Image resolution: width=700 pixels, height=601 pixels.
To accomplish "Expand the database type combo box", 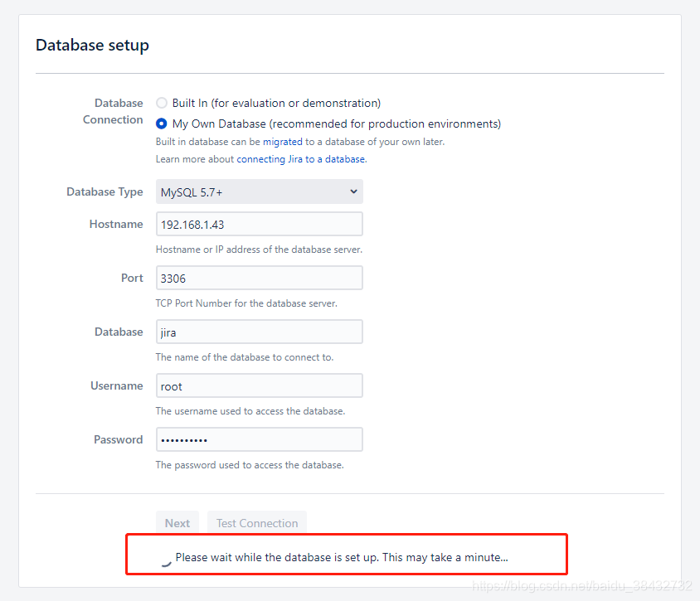I will tap(259, 191).
